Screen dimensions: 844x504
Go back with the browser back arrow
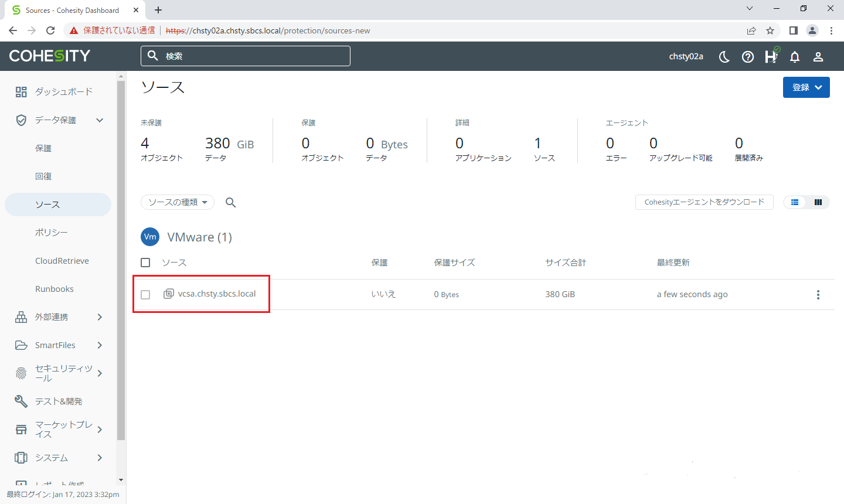click(13, 30)
